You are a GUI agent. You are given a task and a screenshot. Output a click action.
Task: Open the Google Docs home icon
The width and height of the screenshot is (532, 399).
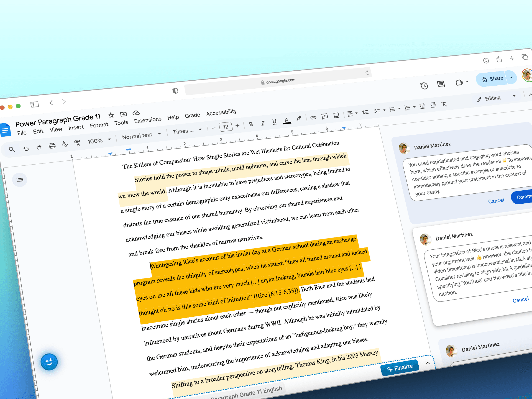[x=5, y=130]
